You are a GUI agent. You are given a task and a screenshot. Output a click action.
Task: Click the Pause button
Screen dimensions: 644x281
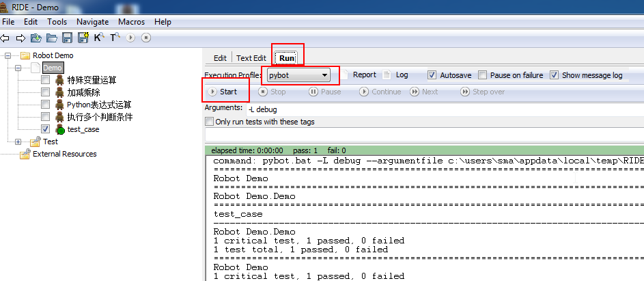pyautogui.click(x=325, y=92)
